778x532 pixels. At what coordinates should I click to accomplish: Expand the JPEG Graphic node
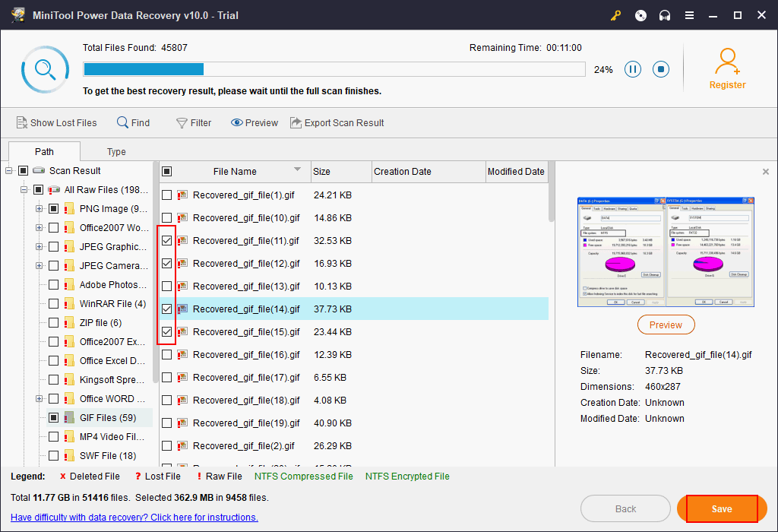pos(39,247)
